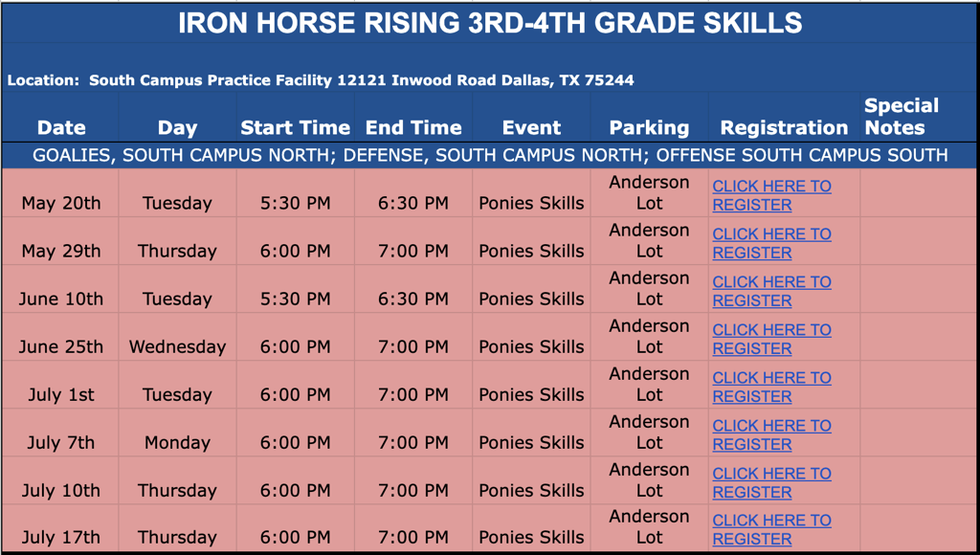Click the Iron Horse Rising title
Screen dimensions: 980x555
coord(490,23)
